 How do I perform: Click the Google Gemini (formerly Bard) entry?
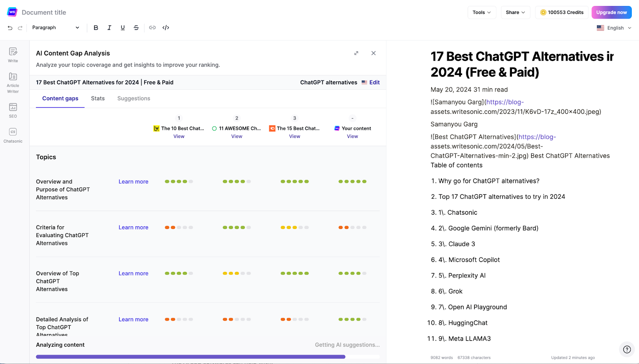(x=488, y=228)
